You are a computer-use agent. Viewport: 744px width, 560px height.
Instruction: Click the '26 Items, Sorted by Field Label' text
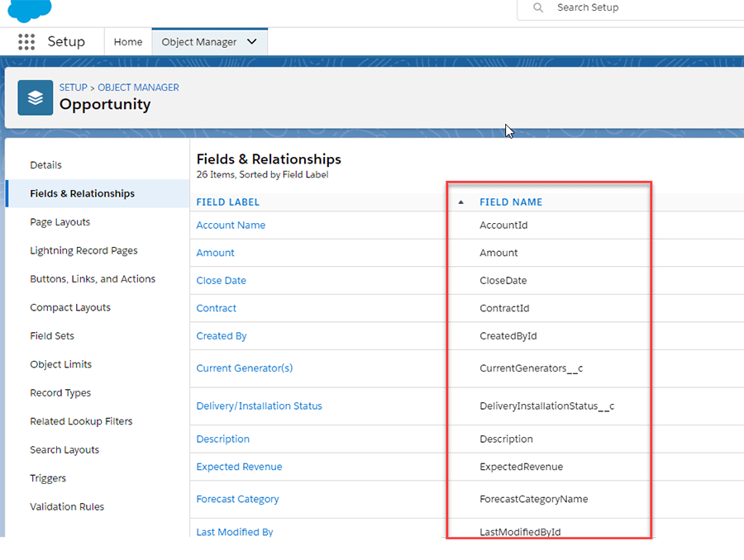(262, 174)
